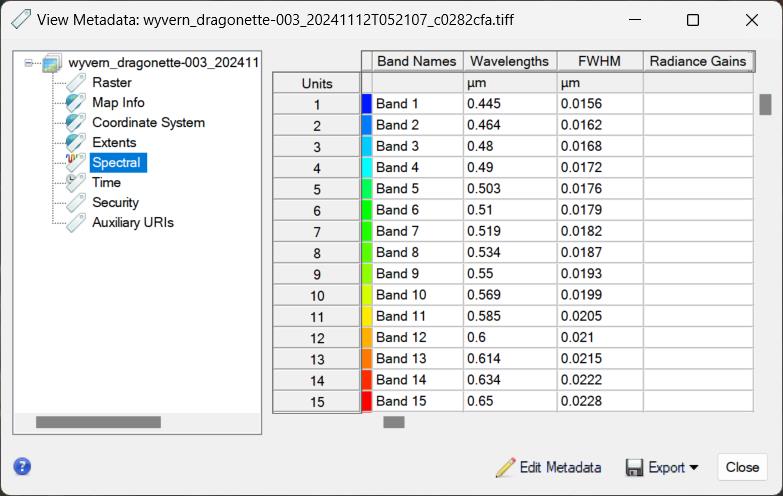Maximize the View Metadata window

point(693,20)
